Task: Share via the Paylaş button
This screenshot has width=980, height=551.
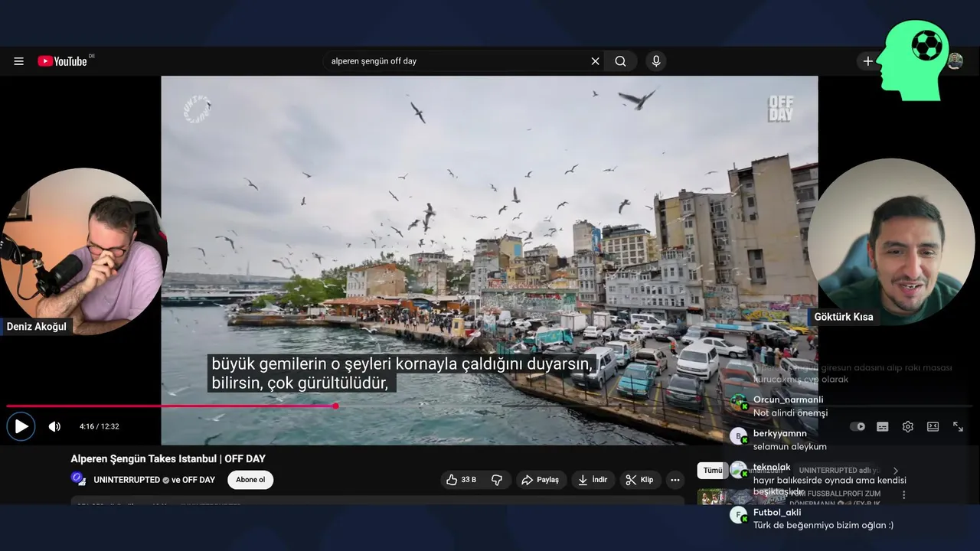Action: [x=540, y=480]
